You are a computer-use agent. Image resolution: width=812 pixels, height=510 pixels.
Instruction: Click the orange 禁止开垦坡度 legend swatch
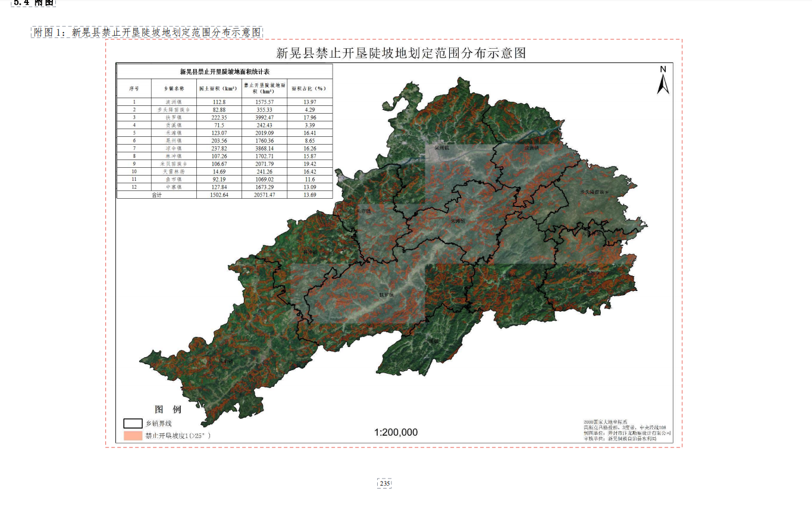tap(133, 436)
